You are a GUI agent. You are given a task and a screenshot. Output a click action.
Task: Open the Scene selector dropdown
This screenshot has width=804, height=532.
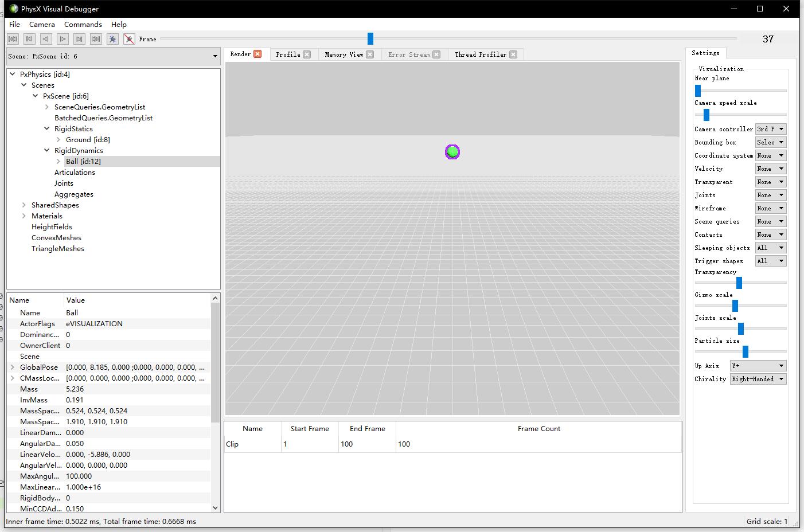[113, 56]
